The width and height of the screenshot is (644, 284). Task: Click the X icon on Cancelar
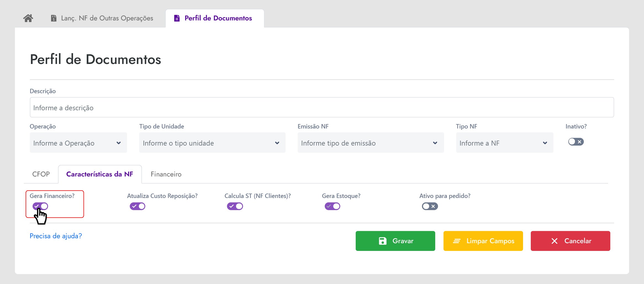tap(554, 241)
